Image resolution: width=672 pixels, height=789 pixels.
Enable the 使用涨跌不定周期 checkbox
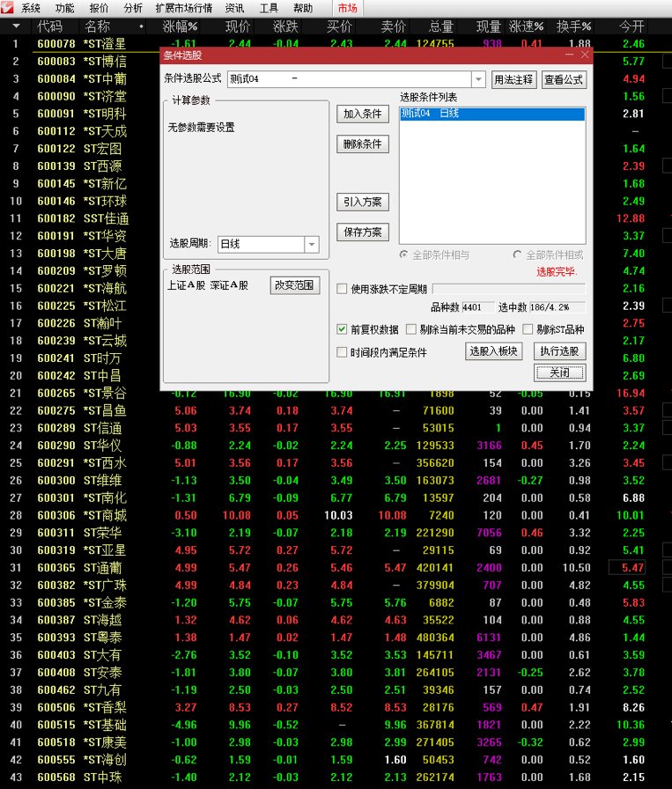pos(343,289)
